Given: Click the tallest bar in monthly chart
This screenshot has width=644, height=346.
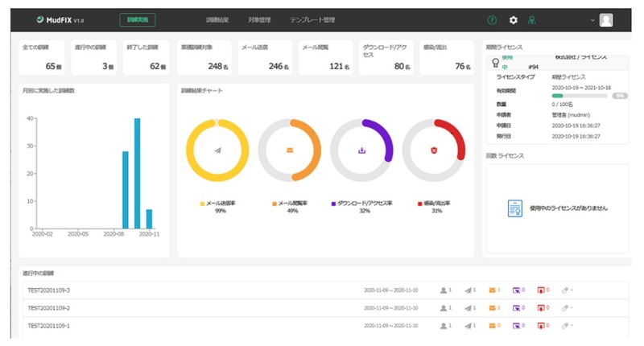Looking at the screenshot, I should tap(138, 173).
